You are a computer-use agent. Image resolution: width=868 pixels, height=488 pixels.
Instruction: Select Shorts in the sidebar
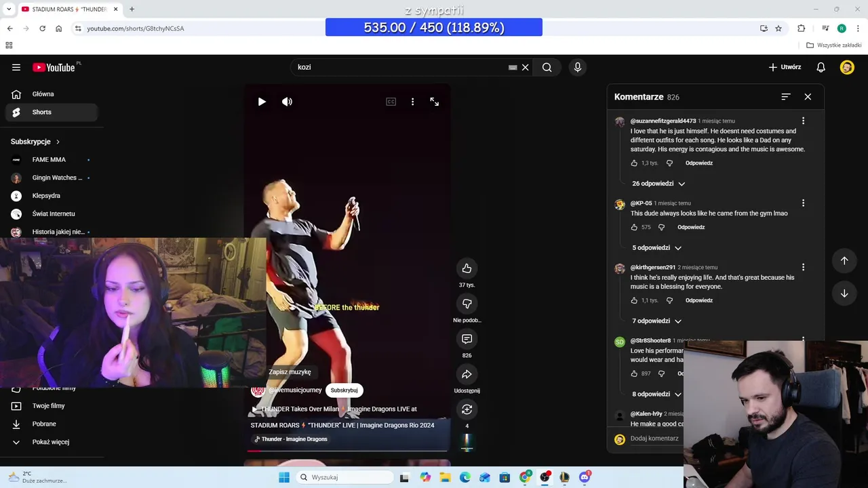pos(52,113)
